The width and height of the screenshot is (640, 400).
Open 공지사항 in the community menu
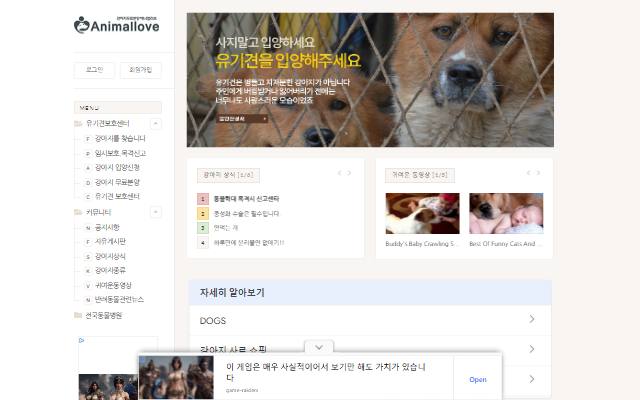[107, 227]
